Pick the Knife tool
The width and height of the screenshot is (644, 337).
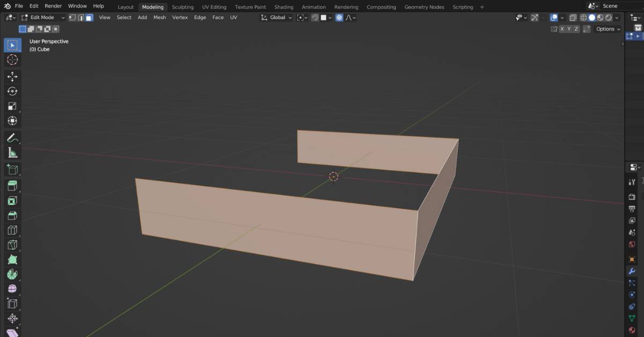(x=12, y=244)
